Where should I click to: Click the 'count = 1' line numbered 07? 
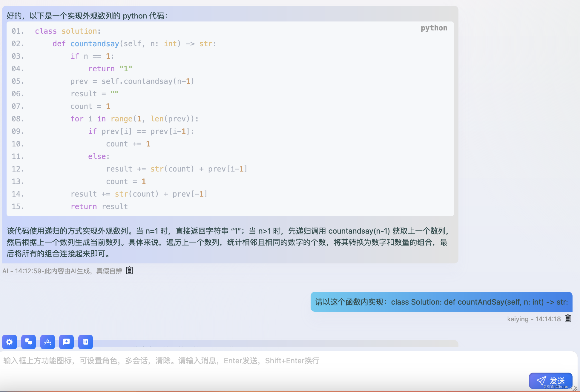point(90,106)
